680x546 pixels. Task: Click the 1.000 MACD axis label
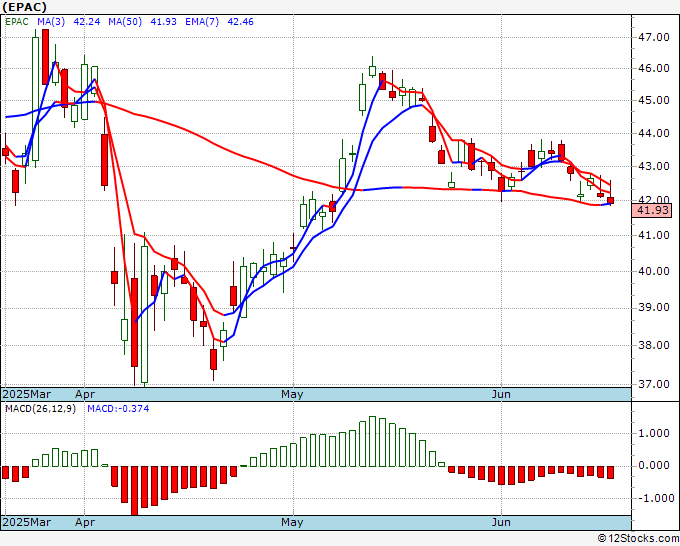pos(654,433)
